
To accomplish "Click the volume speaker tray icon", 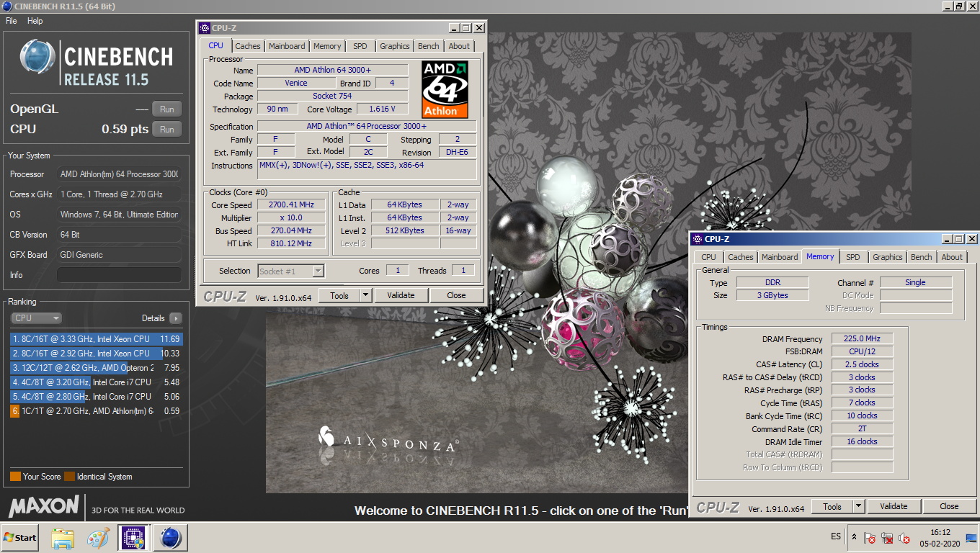I will click(906, 537).
